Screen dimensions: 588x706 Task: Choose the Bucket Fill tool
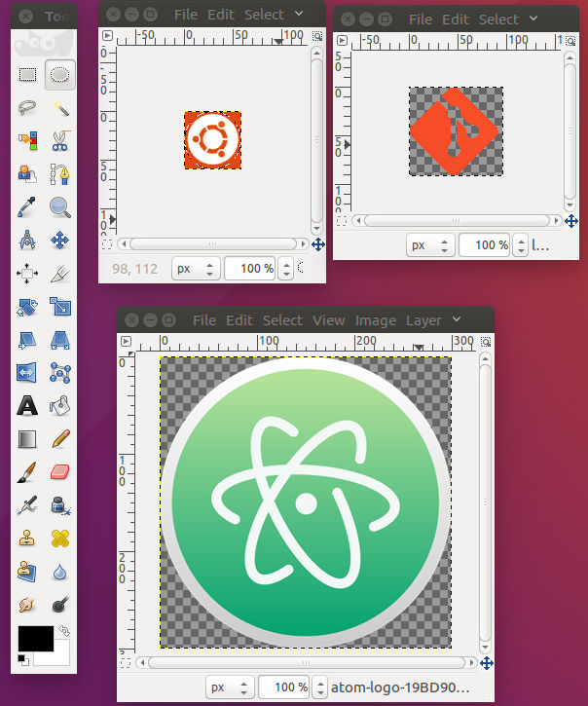60,406
